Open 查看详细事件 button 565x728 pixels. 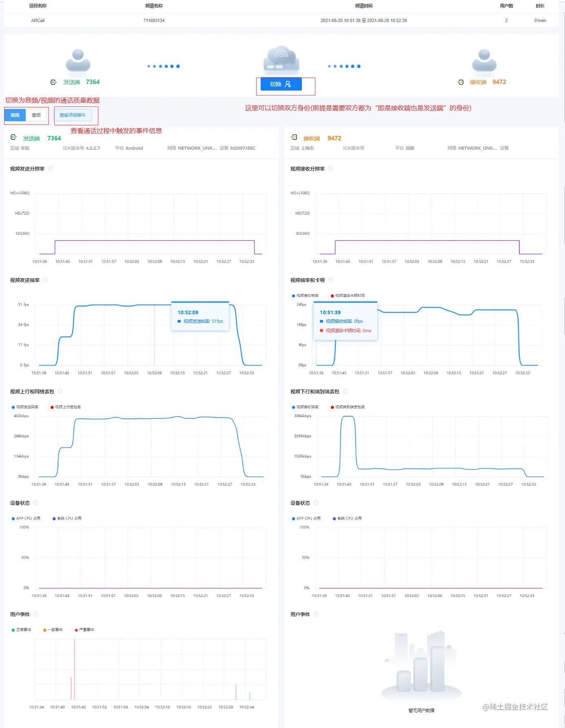[x=73, y=115]
